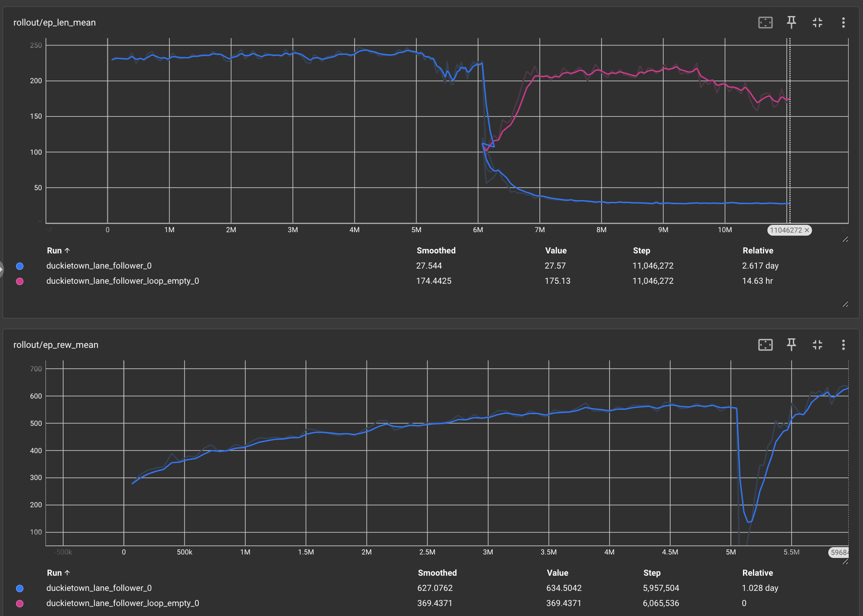The image size is (863, 616).
Task: Pin the ep_rew_mean card
Action: pos(791,345)
